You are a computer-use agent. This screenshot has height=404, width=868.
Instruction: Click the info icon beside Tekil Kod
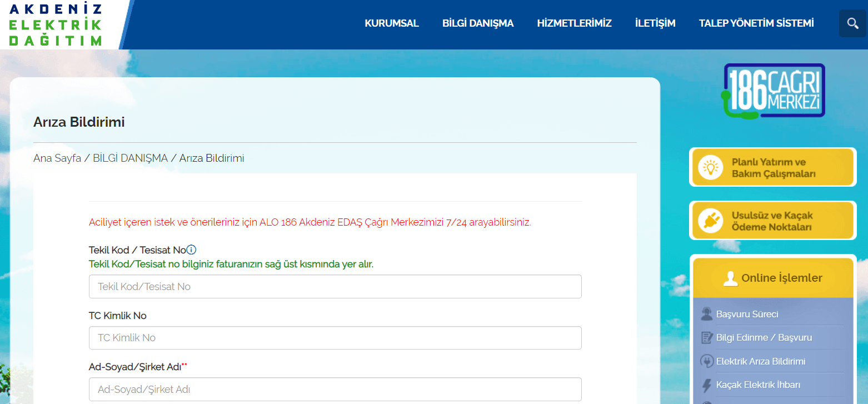click(191, 250)
